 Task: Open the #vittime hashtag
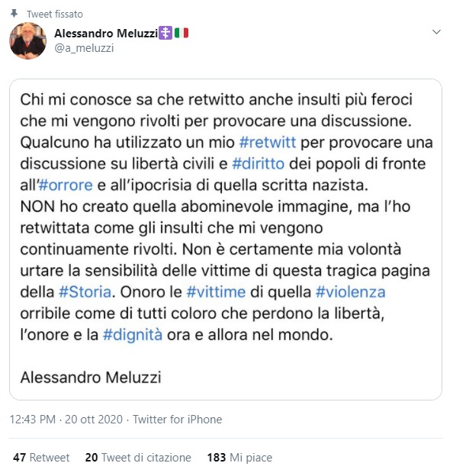tap(216, 292)
